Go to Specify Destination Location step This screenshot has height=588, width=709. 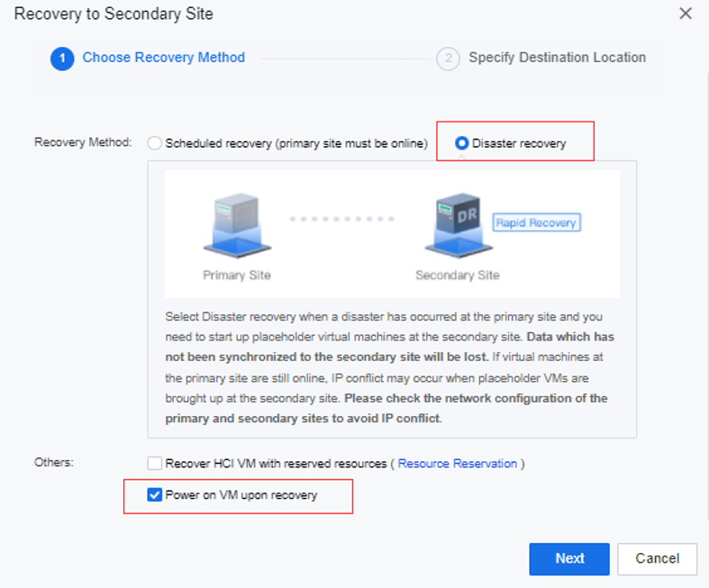pos(557,58)
